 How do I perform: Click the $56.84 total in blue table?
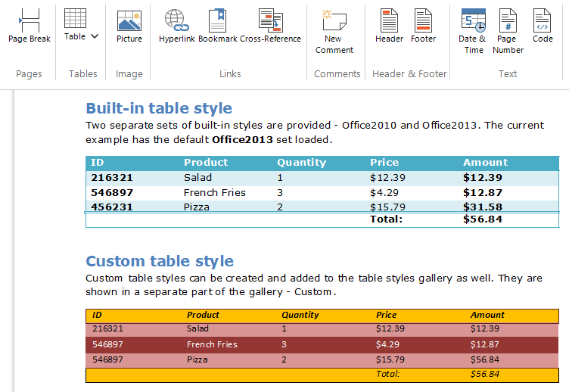[483, 219]
